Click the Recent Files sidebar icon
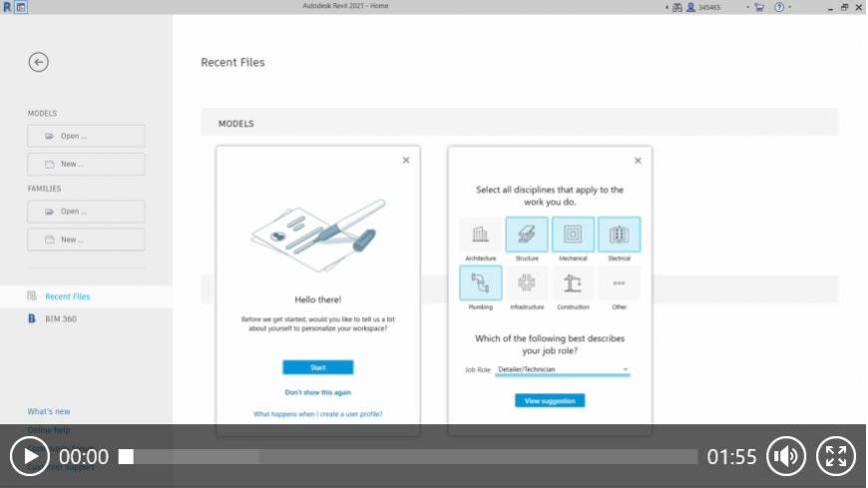Screen dimensions: 868x488 pyautogui.click(x=32, y=295)
